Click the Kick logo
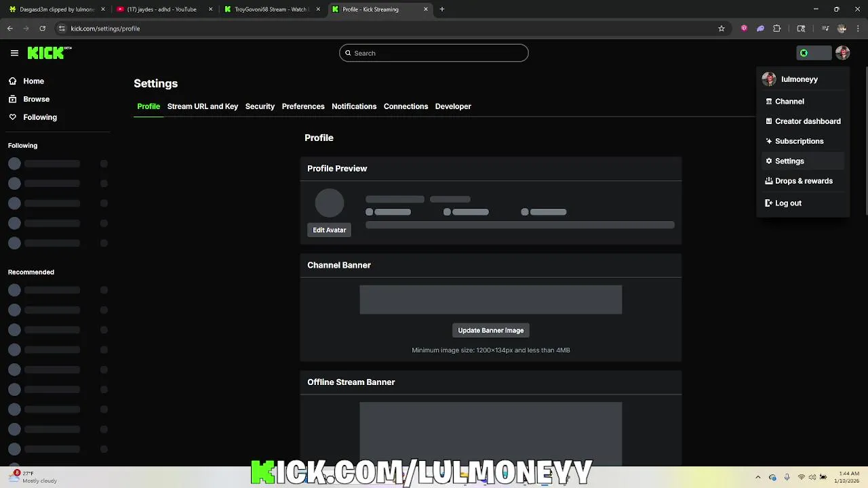This screenshot has height=488, width=868. click(x=50, y=53)
